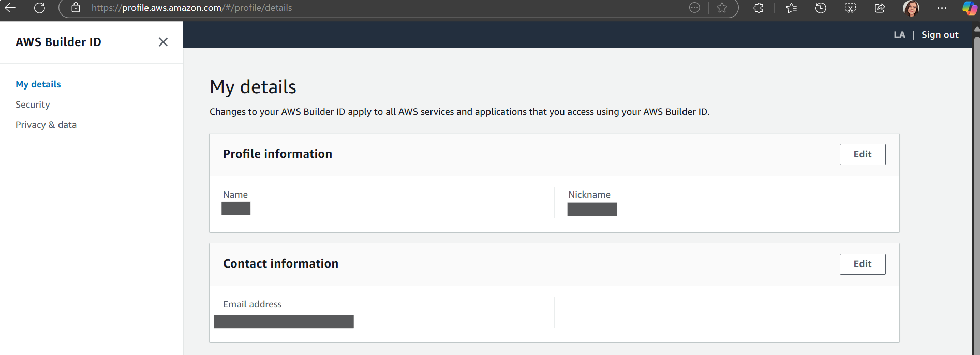
Task: Open the browser profile avatar
Action: coord(911,8)
